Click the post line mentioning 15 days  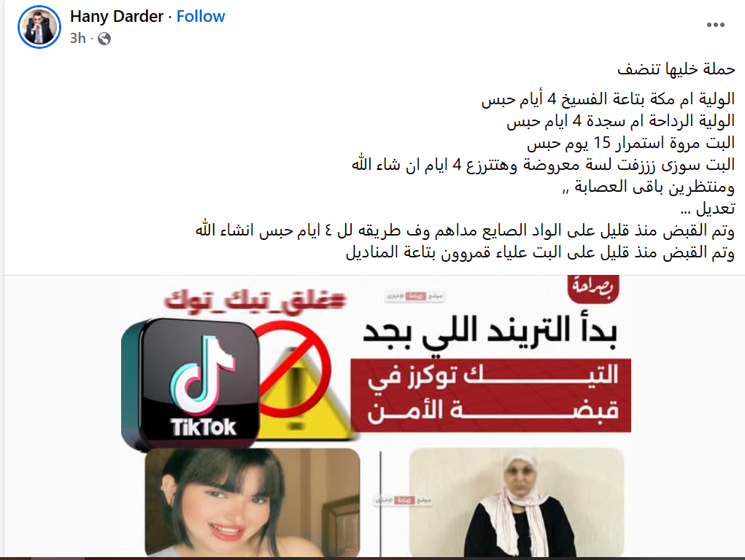[630, 142]
